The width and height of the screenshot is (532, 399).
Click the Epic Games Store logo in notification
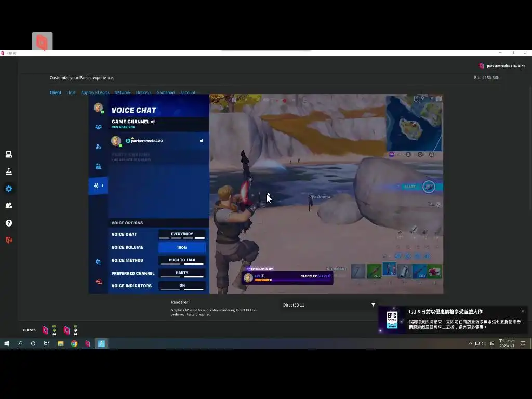coord(392,320)
